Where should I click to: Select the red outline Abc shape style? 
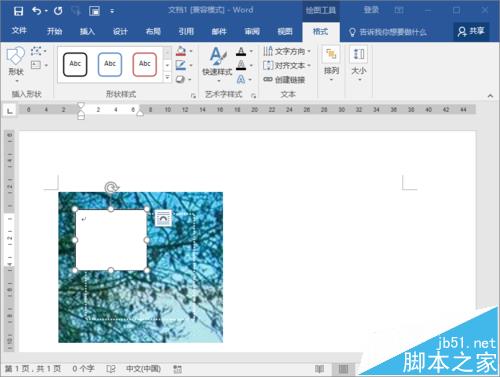pos(144,64)
